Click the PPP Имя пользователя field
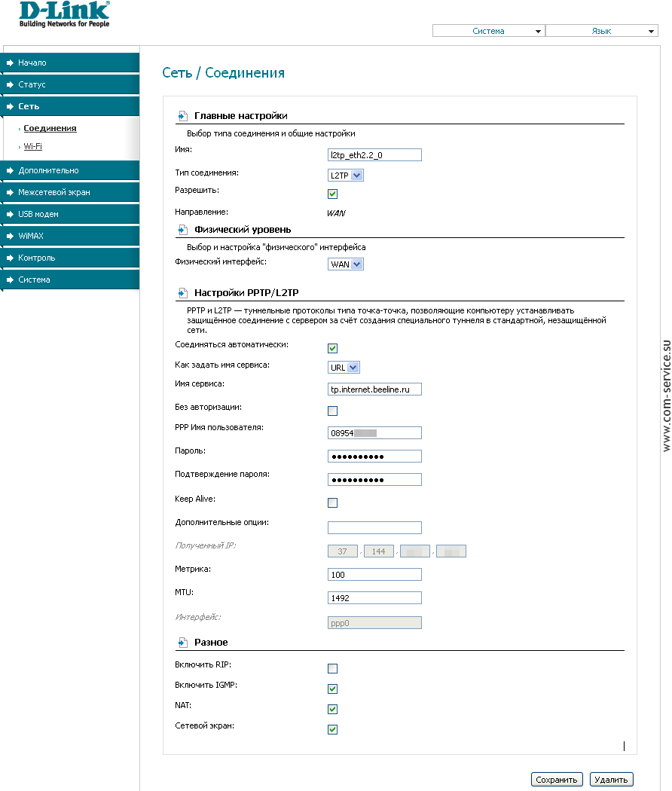The image size is (672, 791). pyautogui.click(x=374, y=433)
